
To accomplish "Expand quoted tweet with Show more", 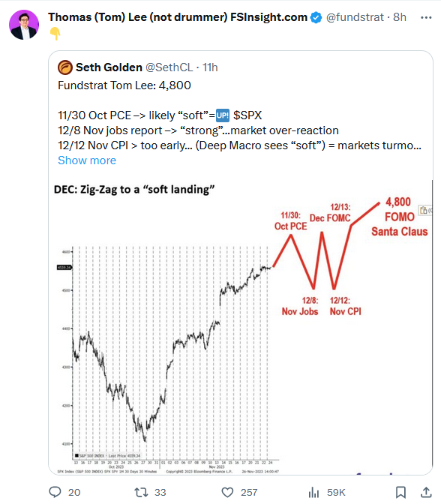I will 87,160.
